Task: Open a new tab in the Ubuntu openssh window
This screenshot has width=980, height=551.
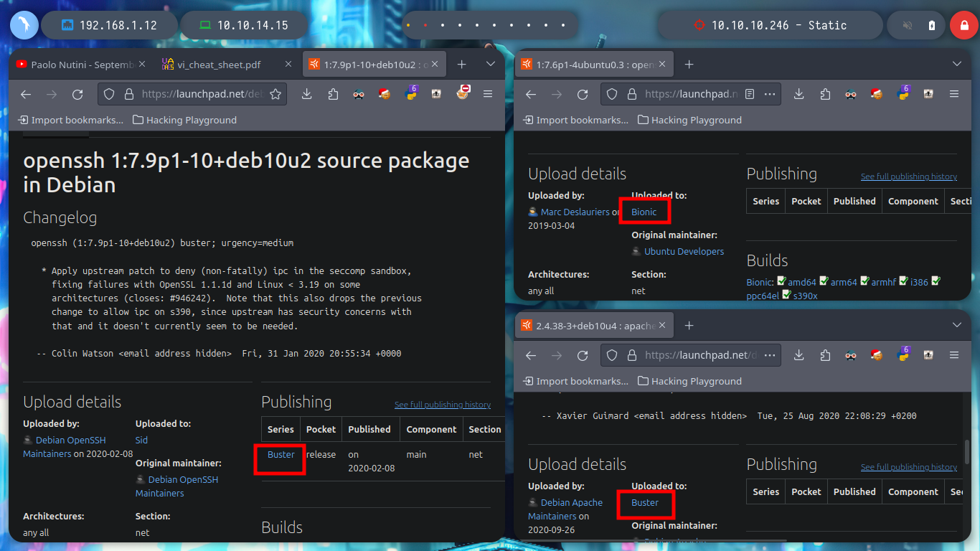Action: [689, 65]
